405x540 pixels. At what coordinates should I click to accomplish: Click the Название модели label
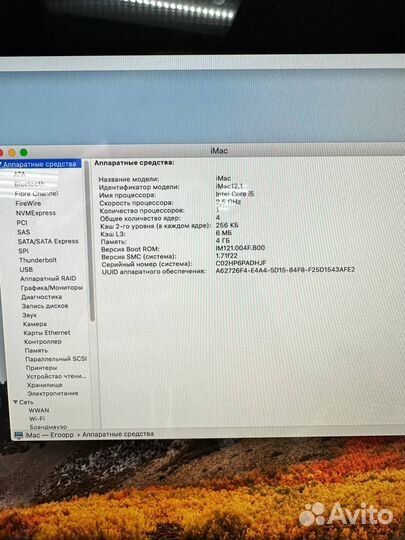click(x=128, y=179)
